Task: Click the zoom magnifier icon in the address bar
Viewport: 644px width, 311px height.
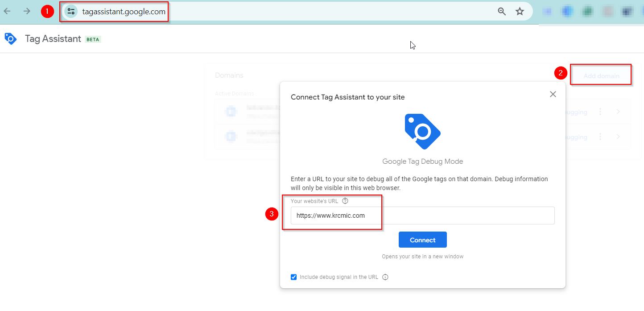Action: click(501, 11)
